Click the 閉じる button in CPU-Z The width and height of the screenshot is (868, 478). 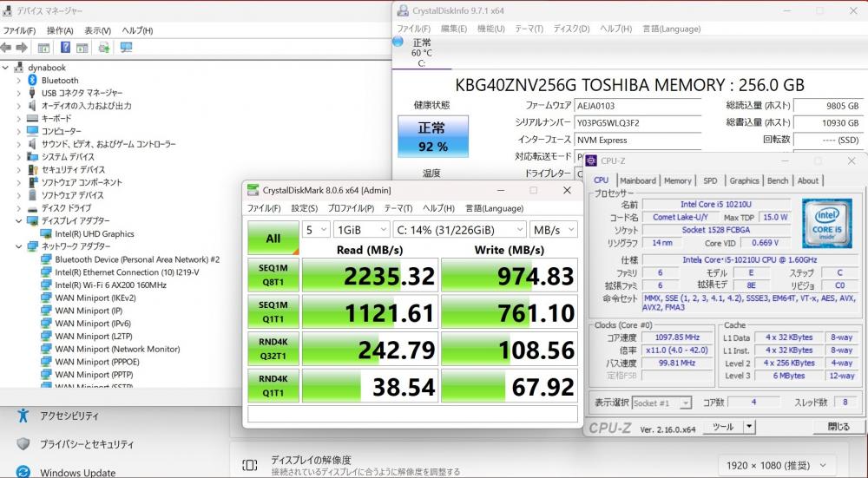pyautogui.click(x=838, y=427)
